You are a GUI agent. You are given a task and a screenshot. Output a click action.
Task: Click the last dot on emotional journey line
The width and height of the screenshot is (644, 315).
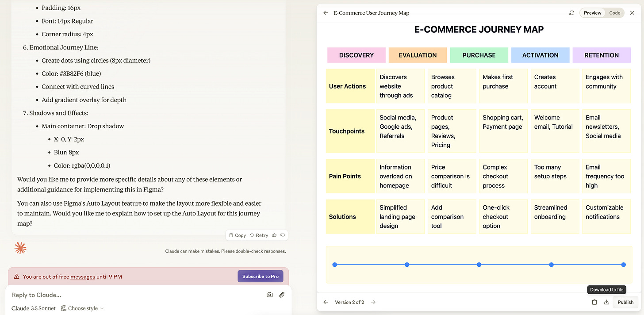[x=624, y=265]
